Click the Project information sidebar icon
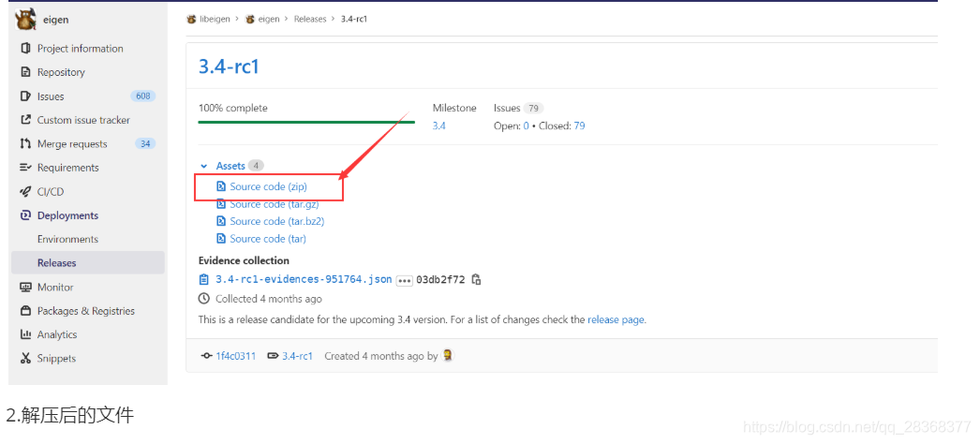 [25, 48]
